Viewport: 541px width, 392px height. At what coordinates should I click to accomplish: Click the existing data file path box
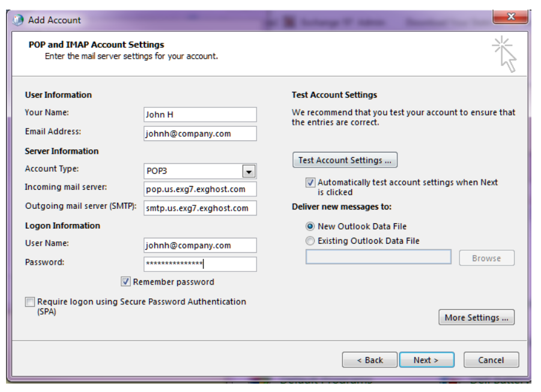[x=378, y=257]
